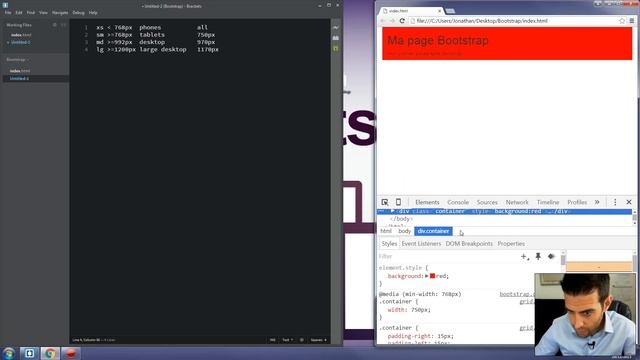
Task: Close the index.html Chrome tab
Action: (x=440, y=11)
